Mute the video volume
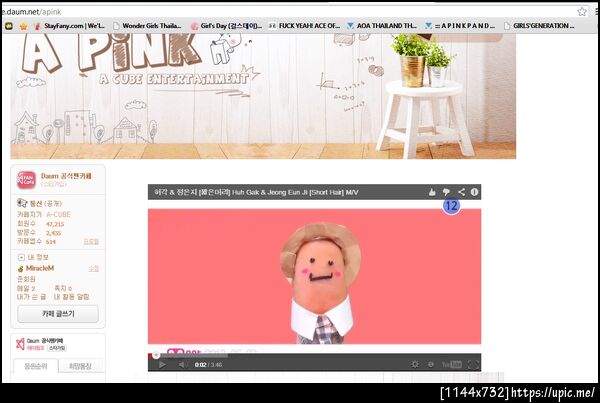This screenshot has width=600, height=403. point(182,365)
